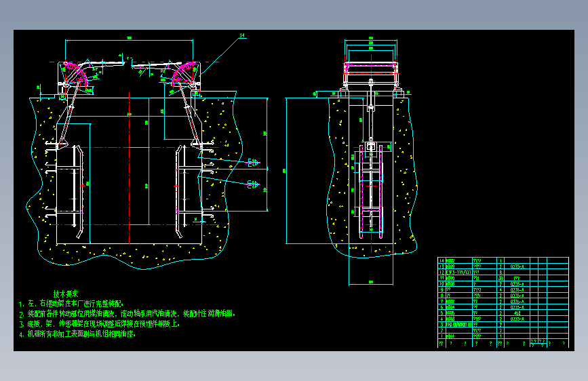
Task: Click the 'Q235-A' material cell in row 4
Action: 517,319
